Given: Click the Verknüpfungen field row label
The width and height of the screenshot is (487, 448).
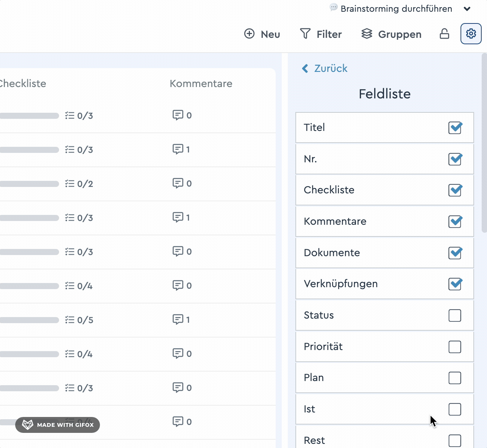Looking at the screenshot, I should click(x=341, y=284).
